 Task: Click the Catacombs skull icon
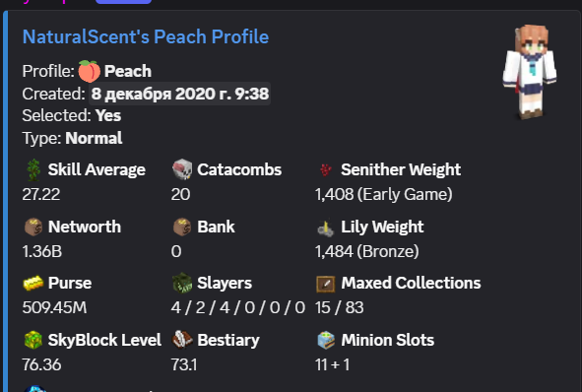(x=182, y=169)
